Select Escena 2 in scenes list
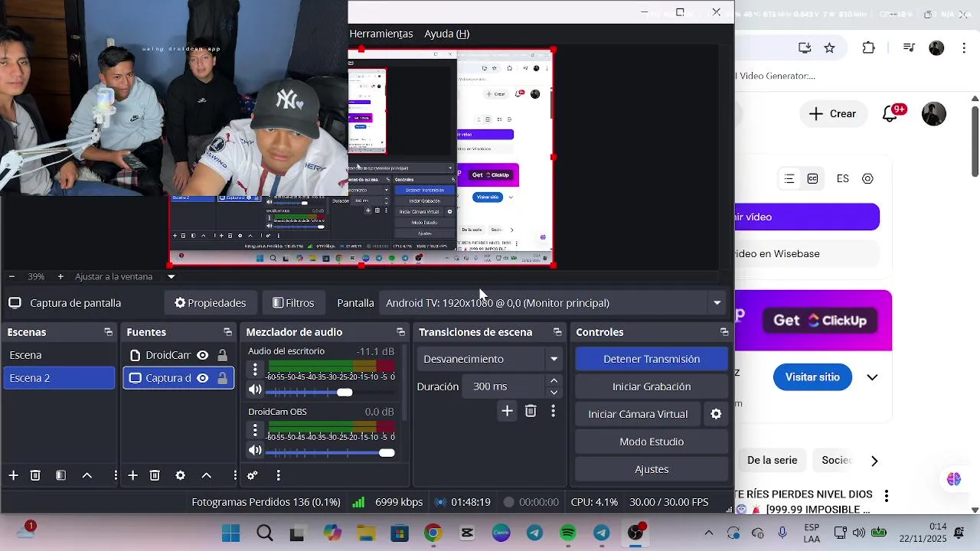The image size is (980, 551). point(59,378)
